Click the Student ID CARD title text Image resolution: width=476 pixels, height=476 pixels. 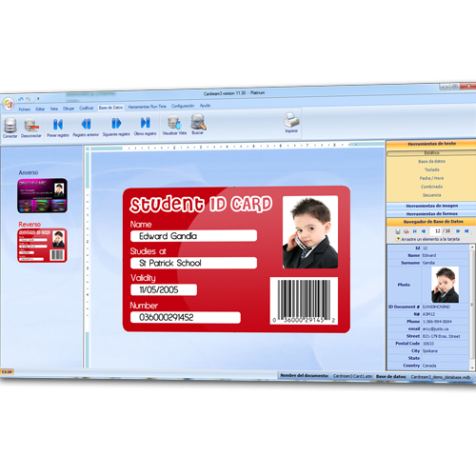click(201, 204)
